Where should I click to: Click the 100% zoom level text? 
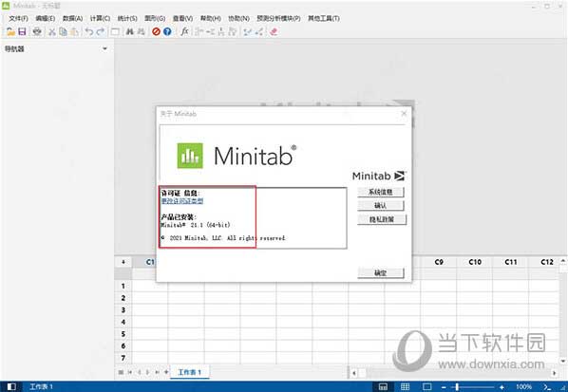pos(523,387)
